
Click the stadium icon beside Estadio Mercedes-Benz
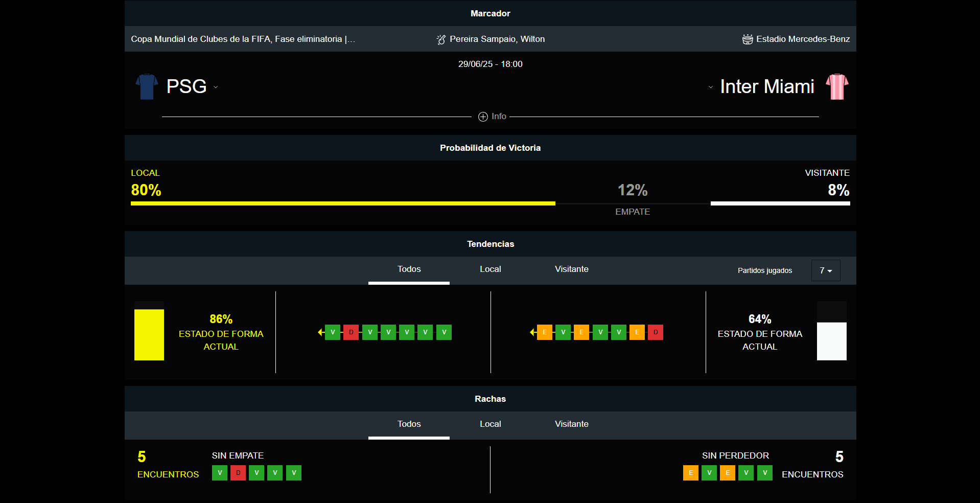click(748, 39)
